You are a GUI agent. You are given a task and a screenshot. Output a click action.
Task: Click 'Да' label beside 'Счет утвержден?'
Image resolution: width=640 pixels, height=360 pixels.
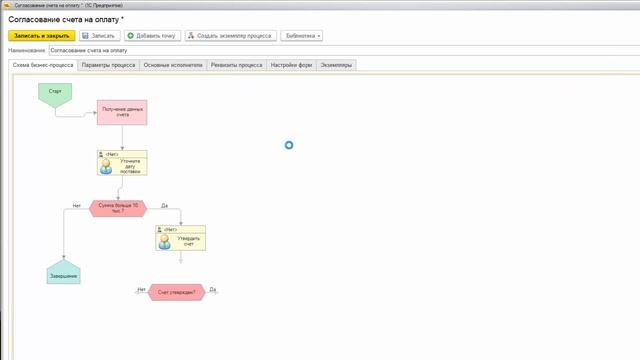click(213, 289)
